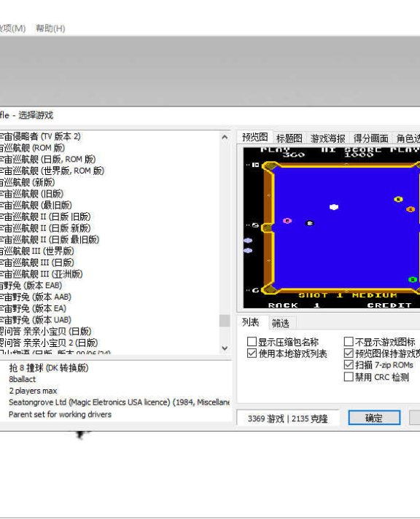Click the pool game preview image
Screen dimensions: 420x519
[x=332, y=227]
